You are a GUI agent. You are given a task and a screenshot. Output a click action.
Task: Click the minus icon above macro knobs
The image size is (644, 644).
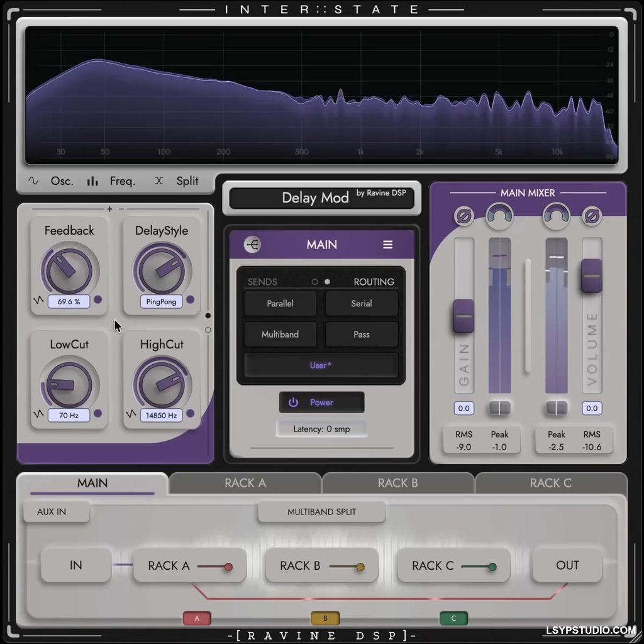coord(121,209)
